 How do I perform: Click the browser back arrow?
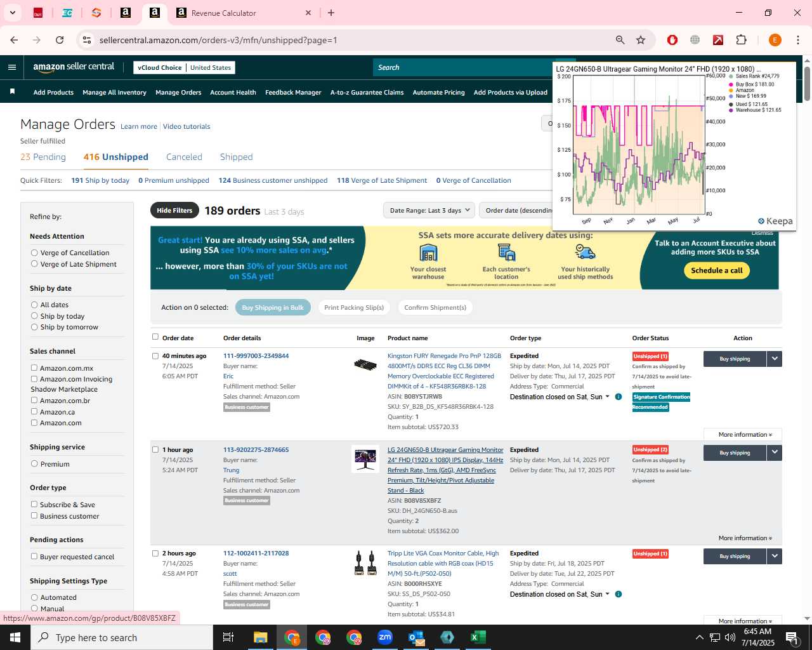[14, 40]
